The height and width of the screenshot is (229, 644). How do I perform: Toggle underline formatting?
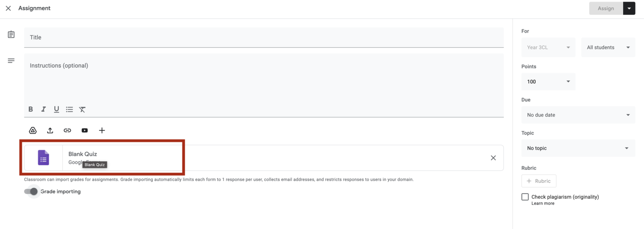click(56, 109)
